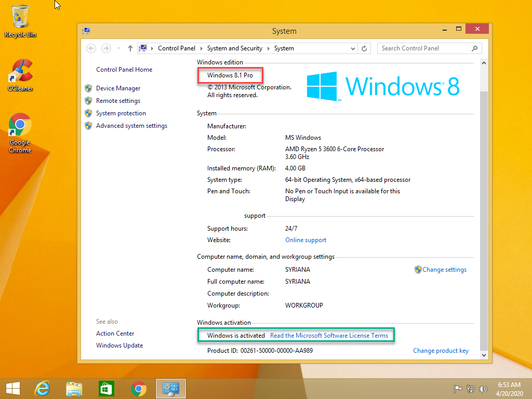Expand arrow before Control Panel breadcrumb
This screenshot has width=532, height=399.
152,48
